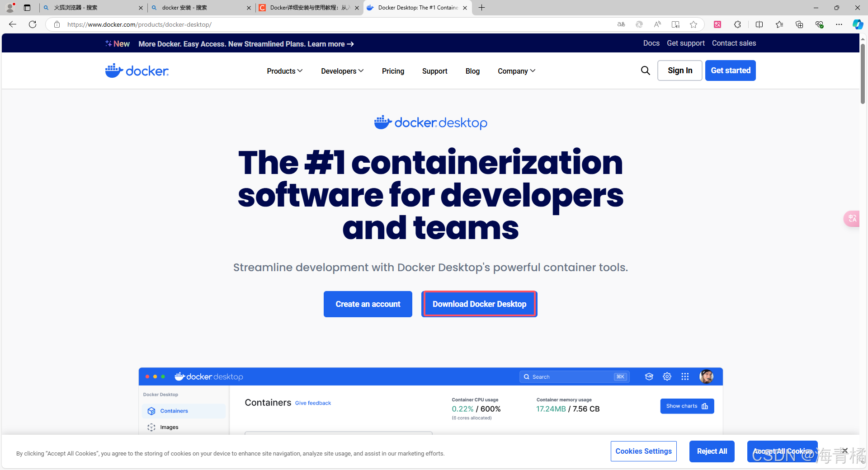Open immersive reader icon in address bar
Screen dimensions: 868x470
pyautogui.click(x=675, y=24)
